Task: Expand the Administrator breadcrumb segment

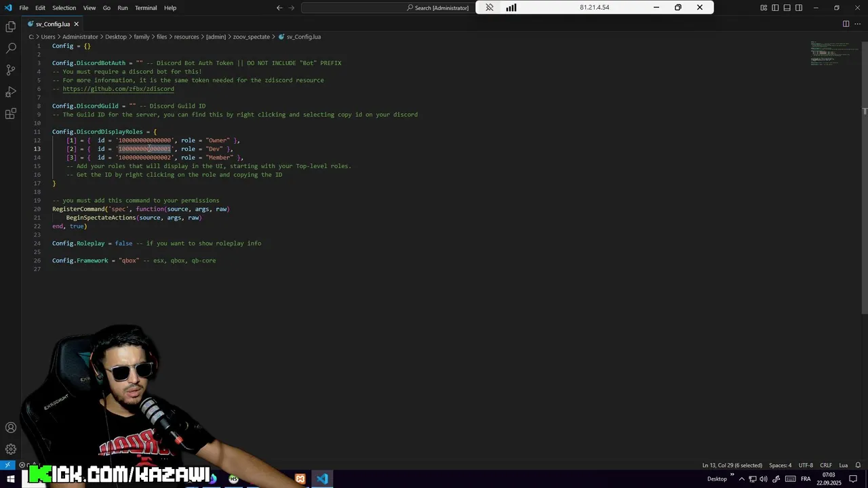Action: (x=80, y=37)
